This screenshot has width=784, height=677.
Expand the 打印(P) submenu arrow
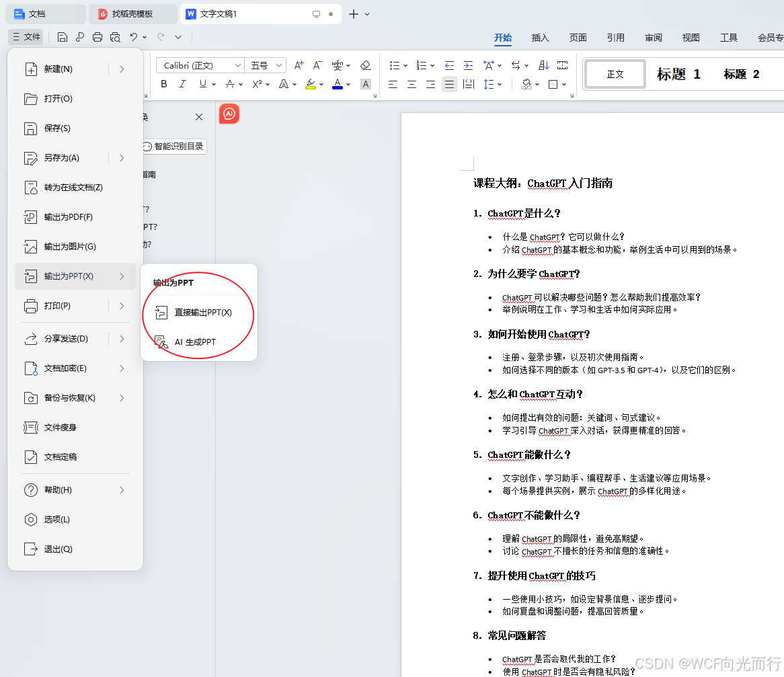point(122,306)
